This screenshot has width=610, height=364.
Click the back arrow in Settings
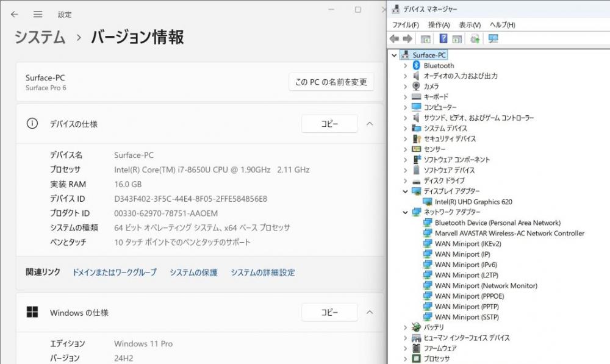(x=15, y=15)
